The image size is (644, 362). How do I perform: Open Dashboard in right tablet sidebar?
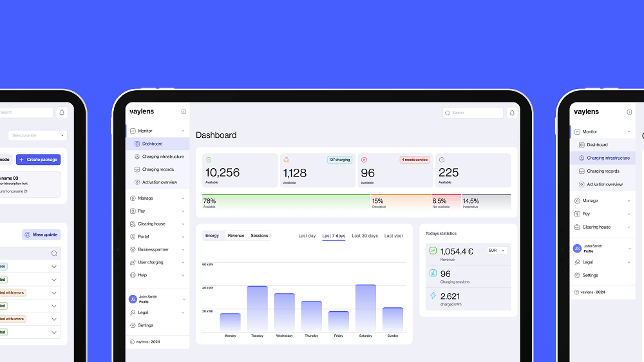coord(603,145)
